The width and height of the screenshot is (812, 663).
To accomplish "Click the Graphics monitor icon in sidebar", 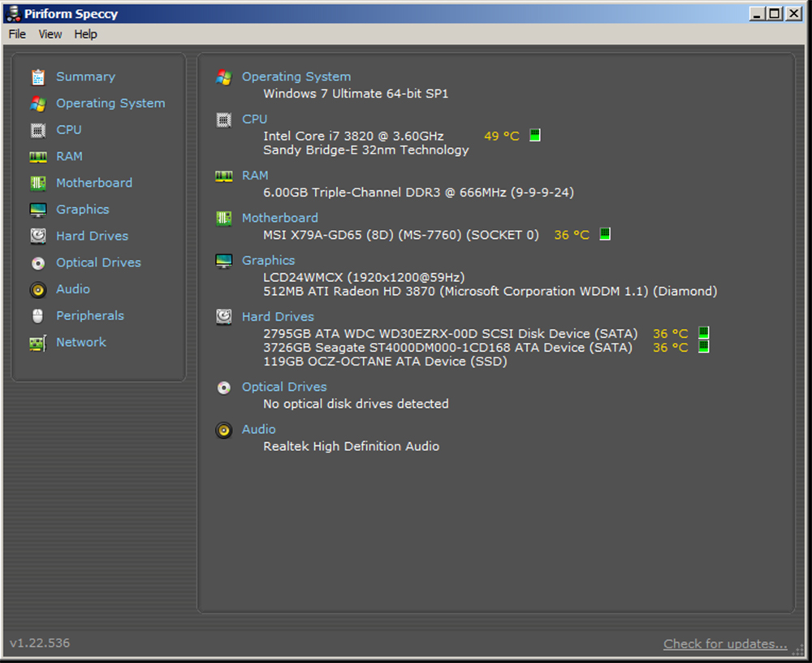I will [x=38, y=210].
